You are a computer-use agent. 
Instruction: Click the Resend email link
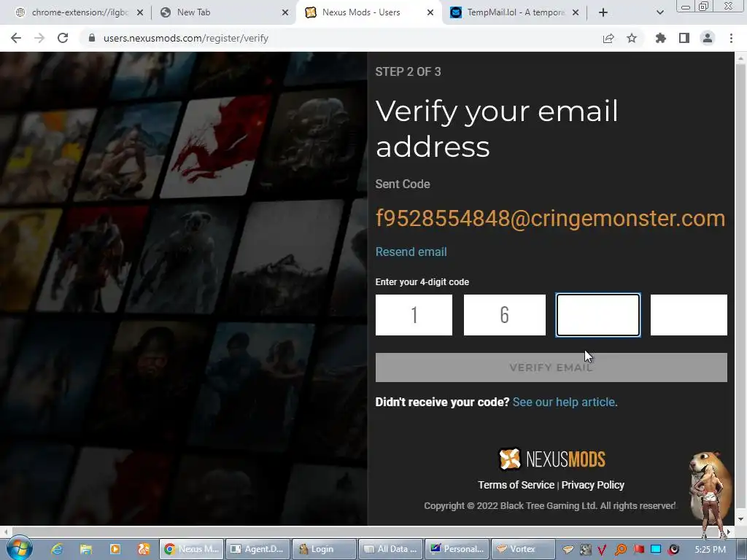[x=411, y=252]
